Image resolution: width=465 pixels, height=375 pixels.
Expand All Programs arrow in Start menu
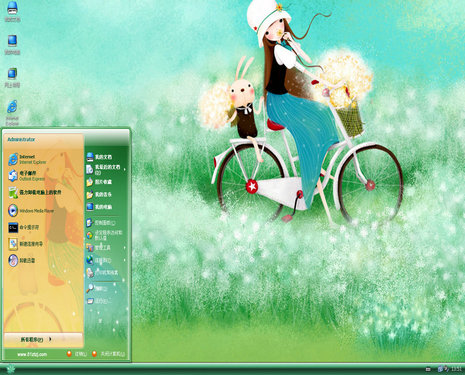point(50,339)
